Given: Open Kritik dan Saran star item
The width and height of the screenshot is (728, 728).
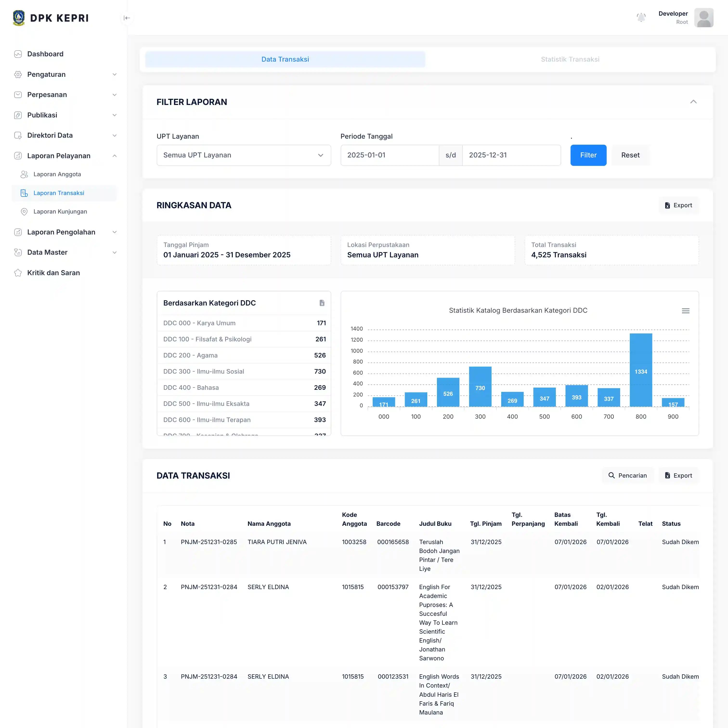Looking at the screenshot, I should [53, 273].
